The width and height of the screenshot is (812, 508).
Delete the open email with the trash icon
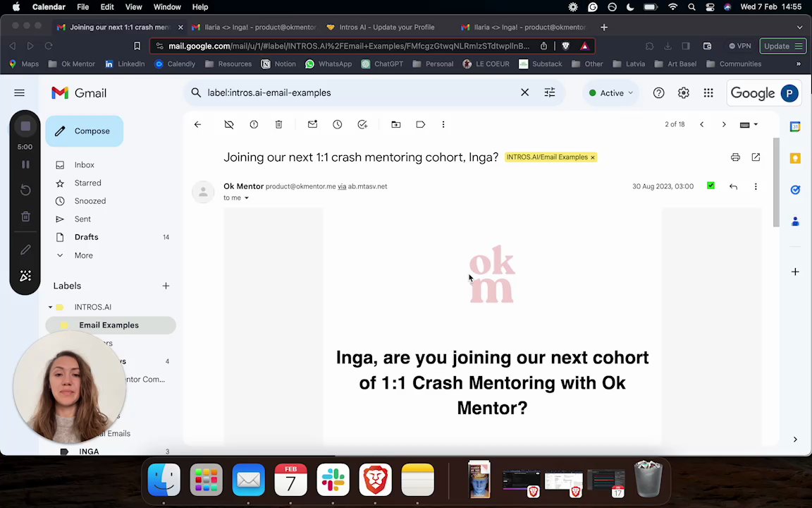tap(278, 124)
